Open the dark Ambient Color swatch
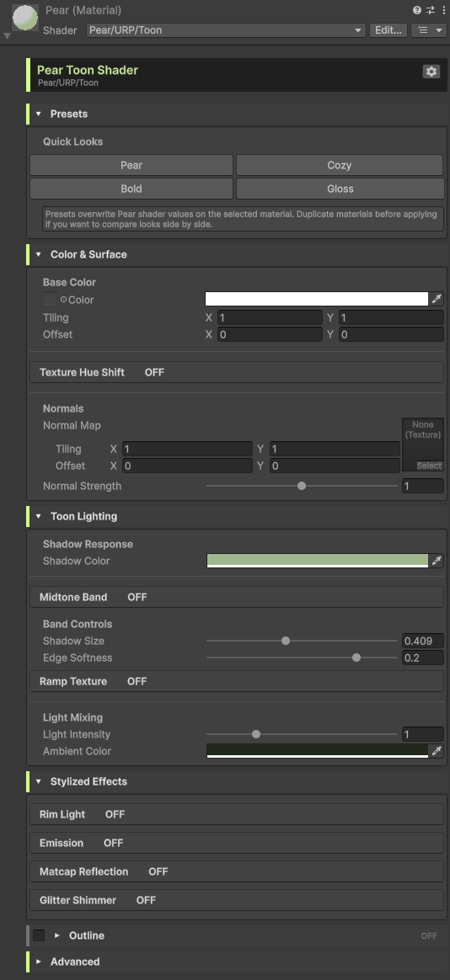Image resolution: width=450 pixels, height=980 pixels. click(318, 751)
